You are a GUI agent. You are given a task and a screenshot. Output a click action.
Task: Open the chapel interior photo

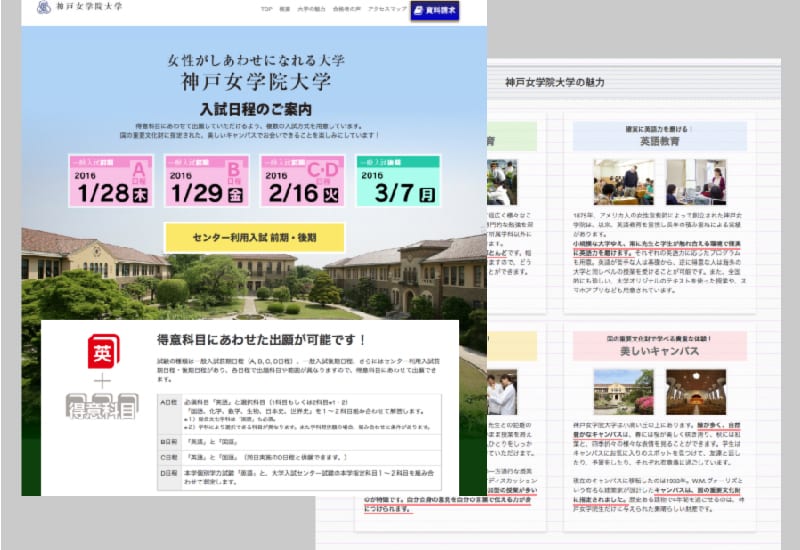click(696, 392)
